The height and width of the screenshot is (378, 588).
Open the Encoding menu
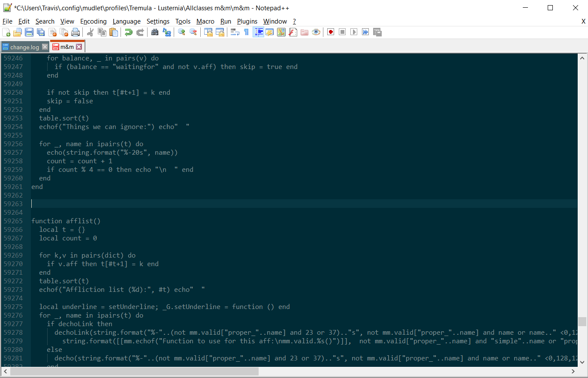click(x=93, y=21)
